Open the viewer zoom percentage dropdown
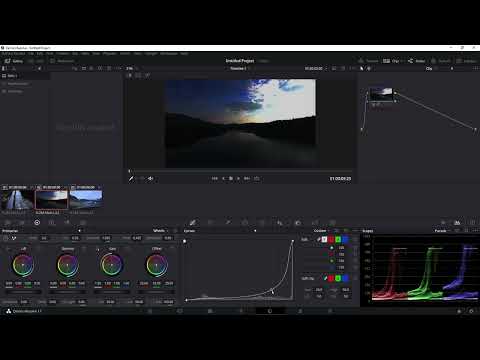The image size is (480, 360). (x=131, y=68)
